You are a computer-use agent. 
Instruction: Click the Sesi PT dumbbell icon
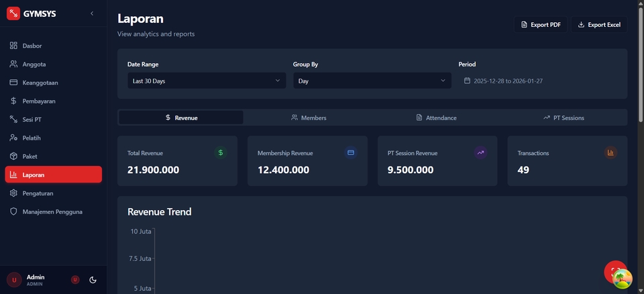tap(13, 119)
